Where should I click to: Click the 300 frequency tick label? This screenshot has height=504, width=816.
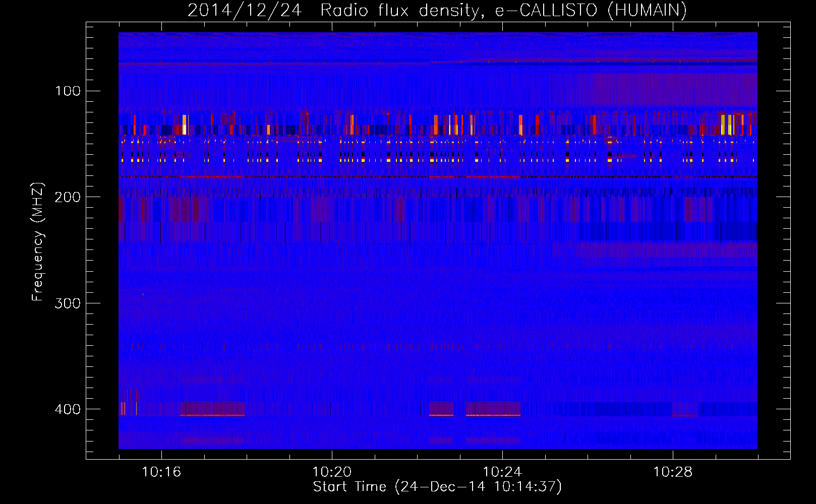pos(68,303)
